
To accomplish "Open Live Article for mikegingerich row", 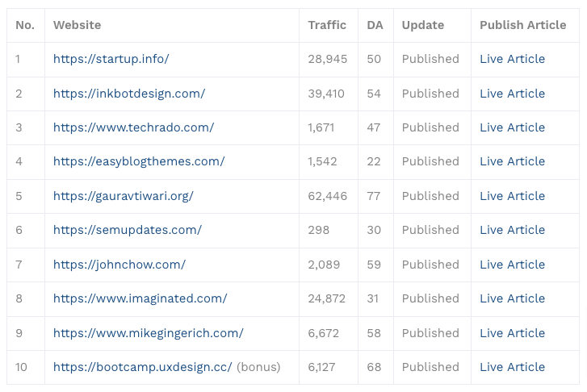I will tap(513, 333).
